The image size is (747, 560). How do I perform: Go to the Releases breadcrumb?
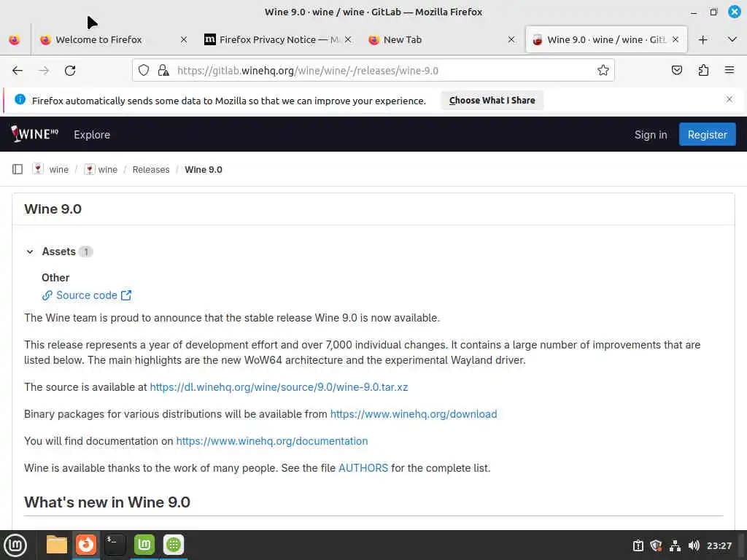[x=151, y=169]
